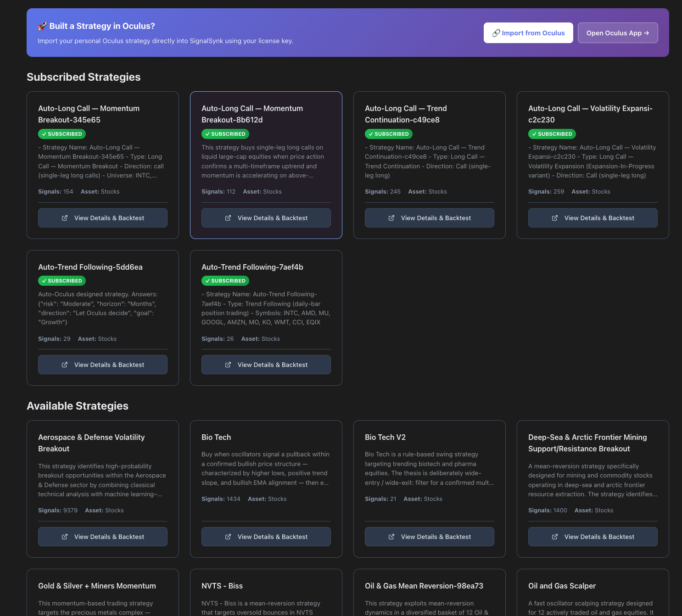Screen dimensions: 682x616
Task: Select Aerospace & Defense Volatility Breakout title
Action: 91,443
